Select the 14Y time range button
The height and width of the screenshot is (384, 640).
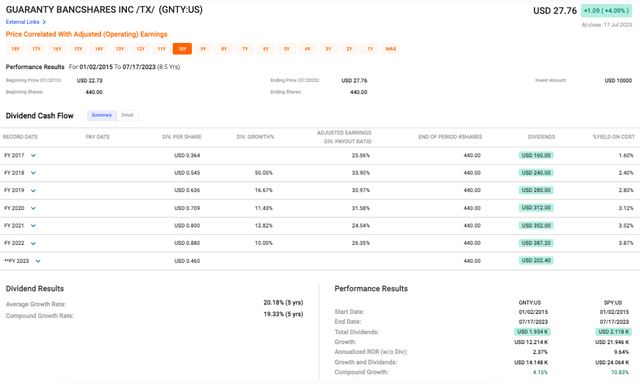[x=99, y=49]
